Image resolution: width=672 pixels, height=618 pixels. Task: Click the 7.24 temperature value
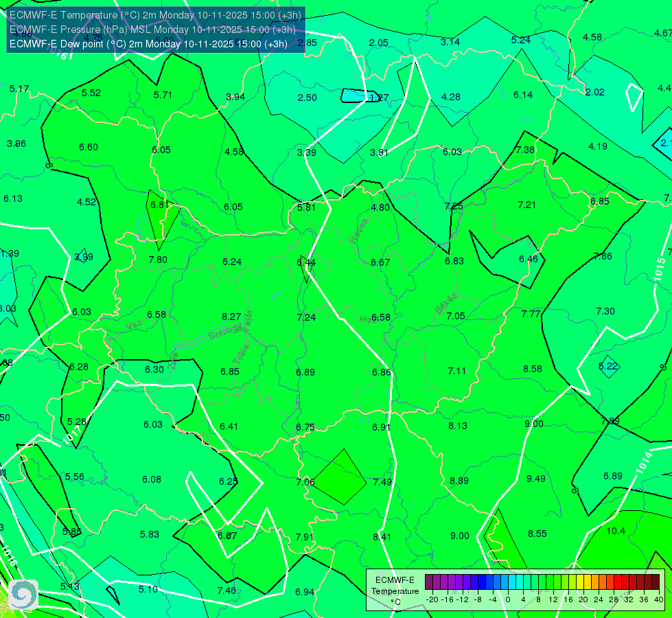tap(306, 317)
